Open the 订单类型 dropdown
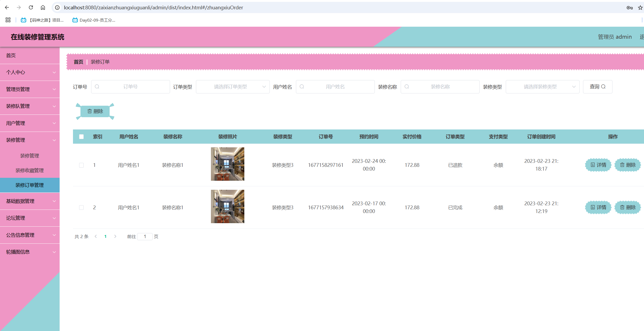The height and width of the screenshot is (331, 644). point(233,87)
